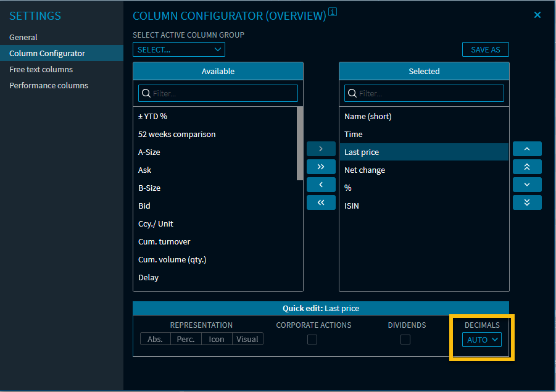Click the move all left double arrow
Image resolution: width=556 pixels, height=392 pixels.
[x=321, y=202]
